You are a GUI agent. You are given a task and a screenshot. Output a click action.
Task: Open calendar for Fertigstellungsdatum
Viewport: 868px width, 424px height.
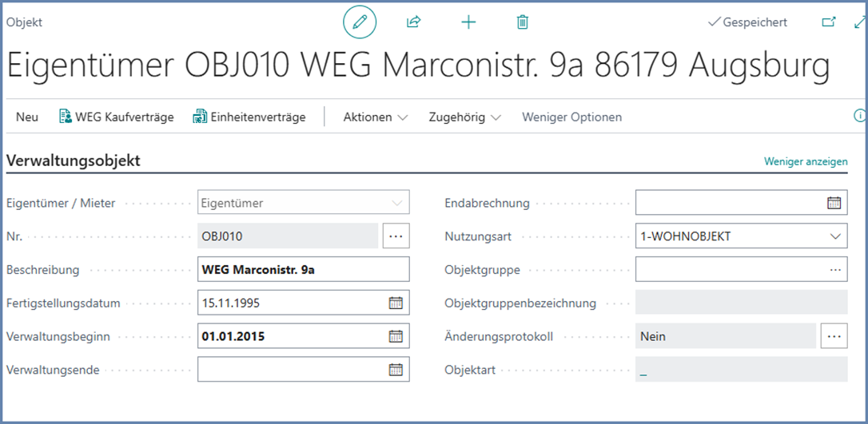396,303
